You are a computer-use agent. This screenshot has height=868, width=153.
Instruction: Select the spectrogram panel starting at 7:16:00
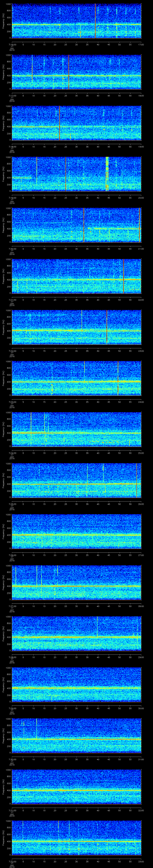[77, 21]
